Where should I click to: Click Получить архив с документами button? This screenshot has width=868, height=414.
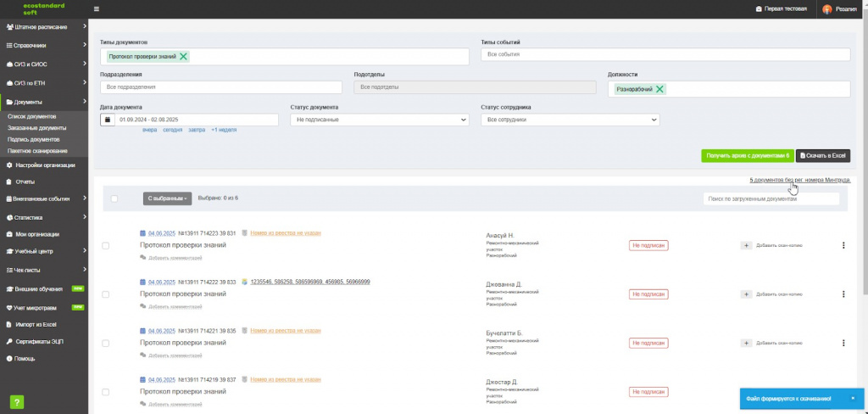(x=748, y=156)
